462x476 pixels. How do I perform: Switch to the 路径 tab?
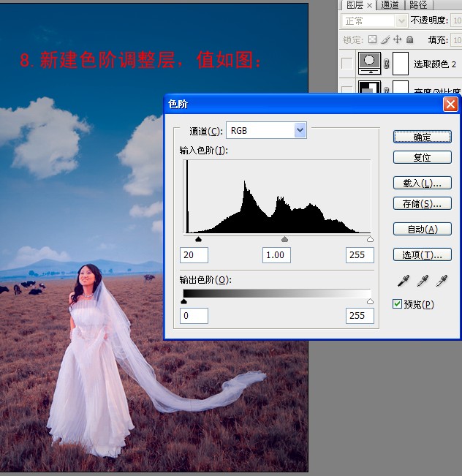point(418,5)
